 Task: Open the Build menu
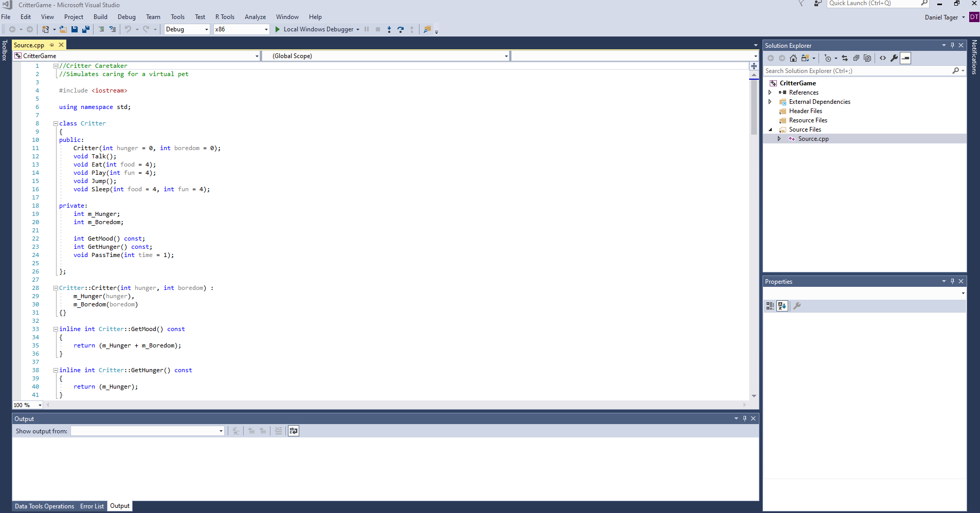pyautogui.click(x=100, y=17)
